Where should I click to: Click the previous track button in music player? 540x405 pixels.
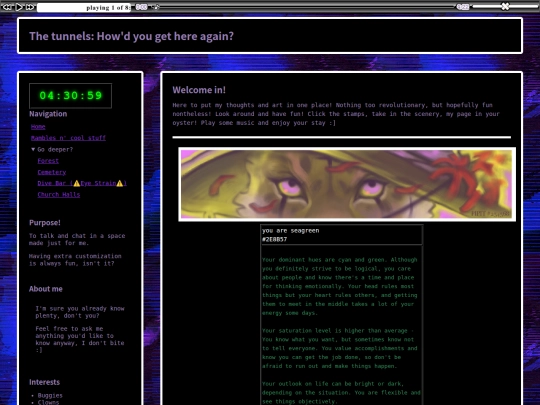pyautogui.click(x=7, y=7)
